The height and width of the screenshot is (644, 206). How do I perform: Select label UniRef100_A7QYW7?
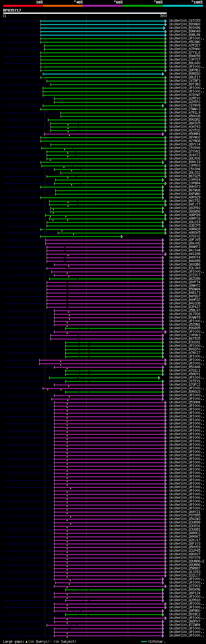(185, 95)
